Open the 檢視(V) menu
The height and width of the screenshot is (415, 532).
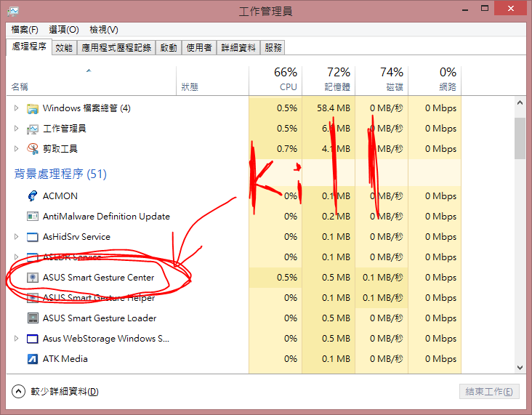click(104, 30)
